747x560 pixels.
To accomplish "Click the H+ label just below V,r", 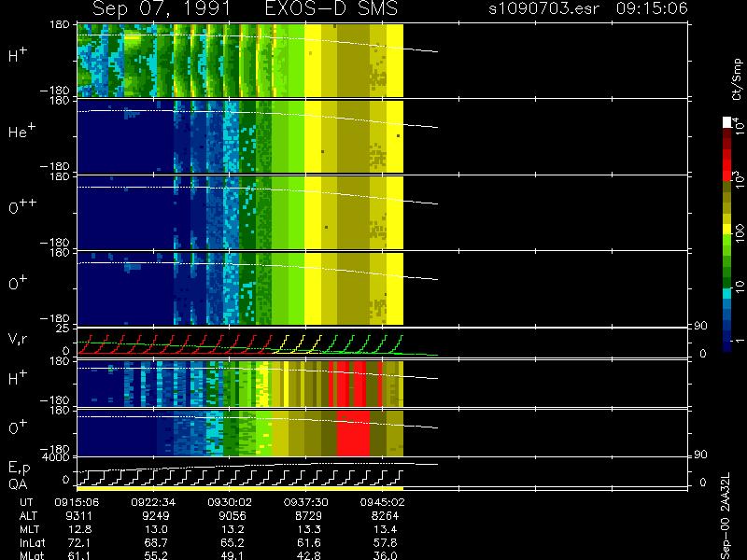I will [x=18, y=378].
